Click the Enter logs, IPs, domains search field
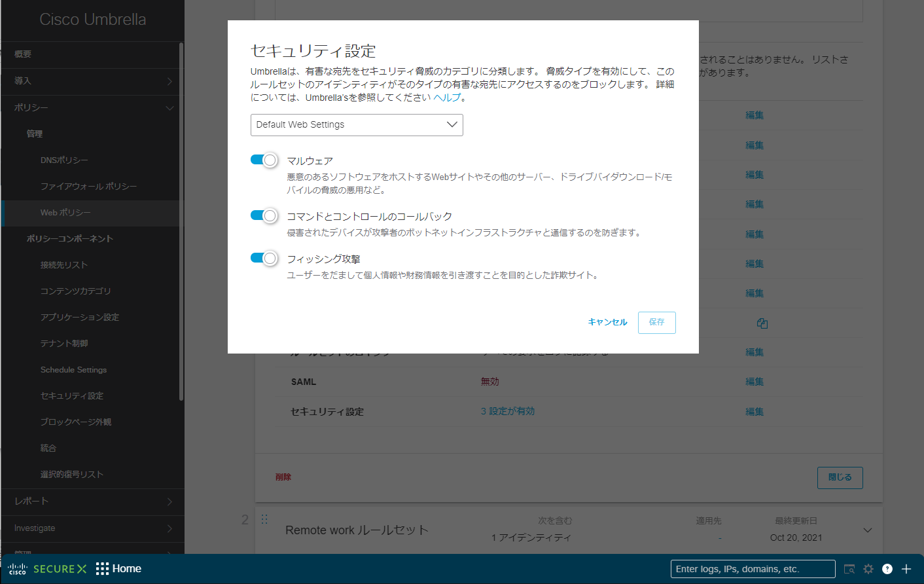924x584 pixels. coord(753,569)
